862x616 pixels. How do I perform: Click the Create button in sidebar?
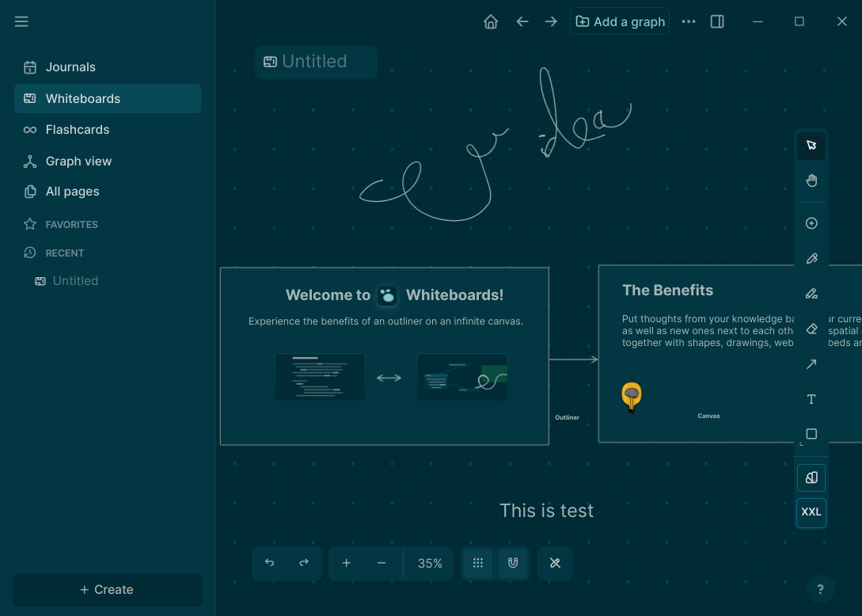(x=107, y=589)
